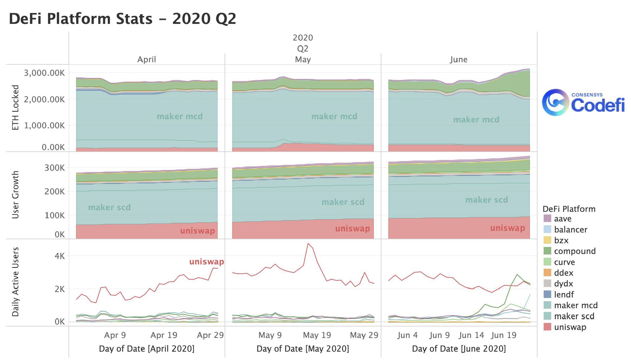This screenshot has height=364, width=631.
Task: Select the aave legend color swatch
Action: tap(547, 218)
